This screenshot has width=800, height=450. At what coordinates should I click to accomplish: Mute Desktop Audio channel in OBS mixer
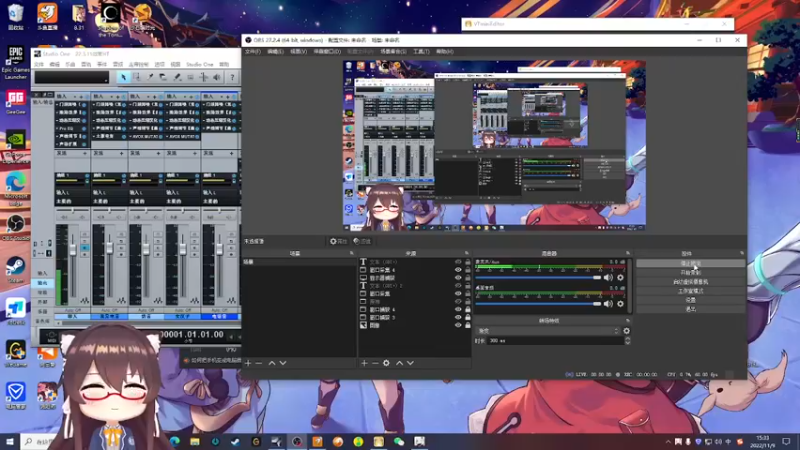[608, 304]
